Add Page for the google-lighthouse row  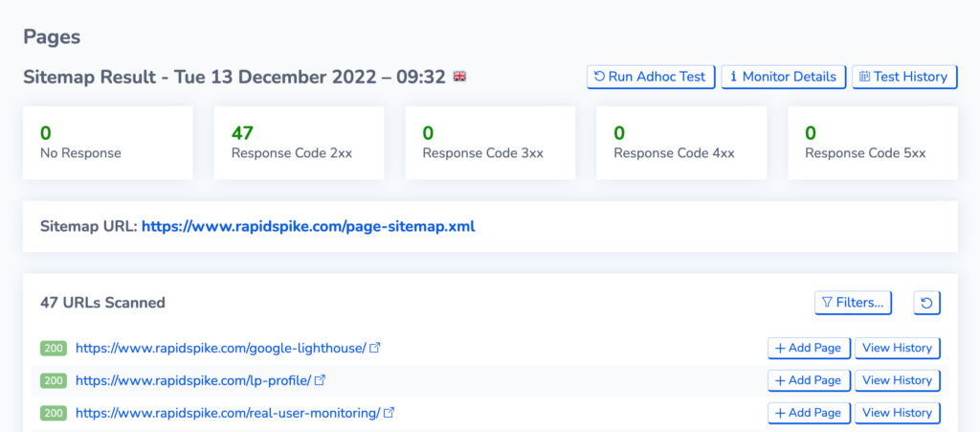[809, 348]
